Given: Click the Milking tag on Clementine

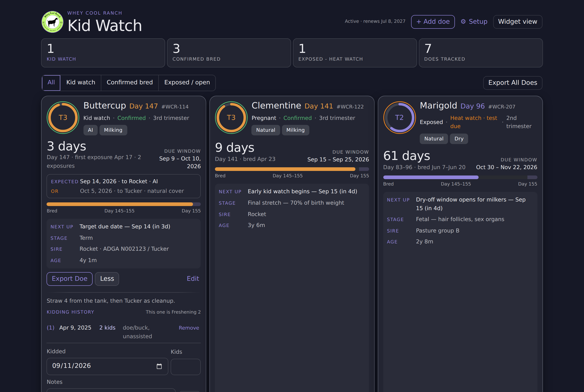Looking at the screenshot, I should tap(295, 130).
